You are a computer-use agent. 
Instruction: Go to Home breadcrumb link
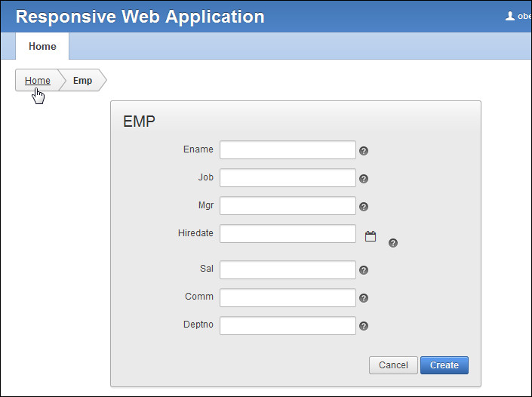37,80
